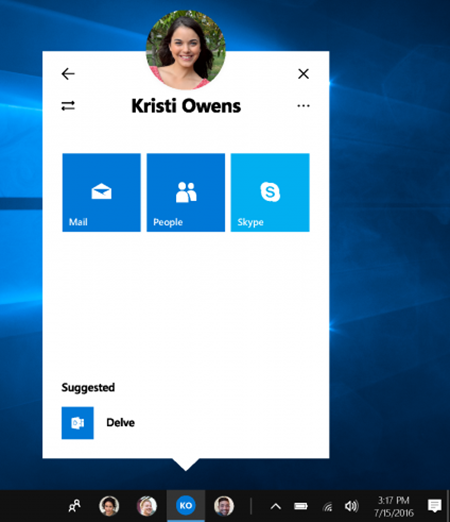Launch the Skype tile
The width and height of the screenshot is (450, 522).
click(x=270, y=192)
